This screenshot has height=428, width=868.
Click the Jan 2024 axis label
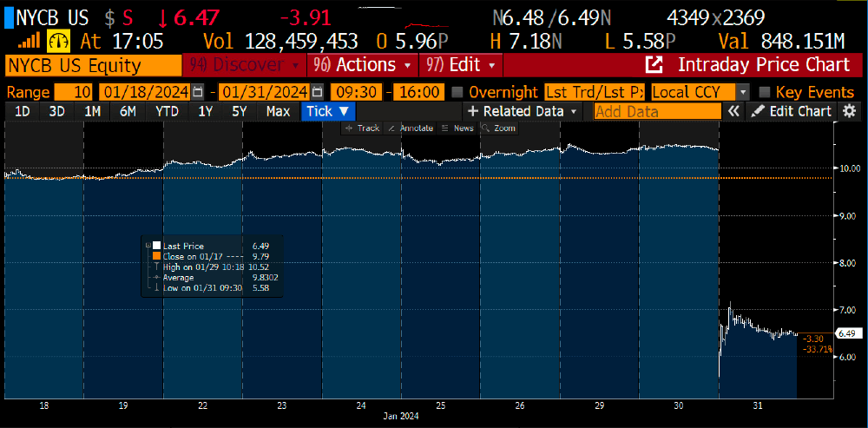click(x=401, y=416)
